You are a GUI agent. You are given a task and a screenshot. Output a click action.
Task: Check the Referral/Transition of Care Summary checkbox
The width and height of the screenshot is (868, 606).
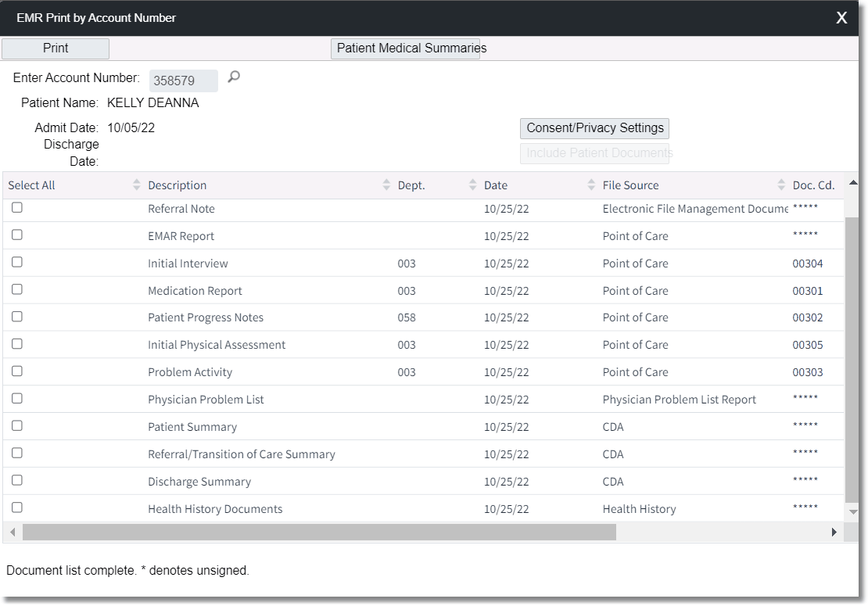(17, 453)
